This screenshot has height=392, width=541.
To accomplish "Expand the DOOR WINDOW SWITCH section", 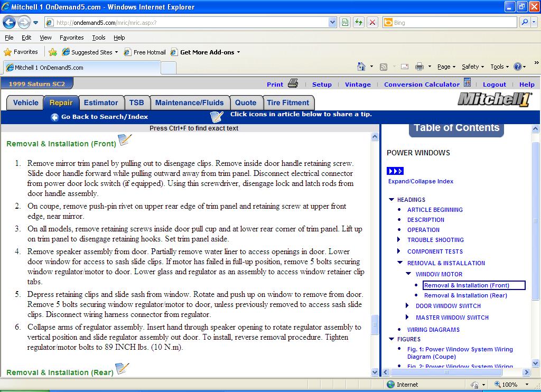I will click(x=407, y=305).
